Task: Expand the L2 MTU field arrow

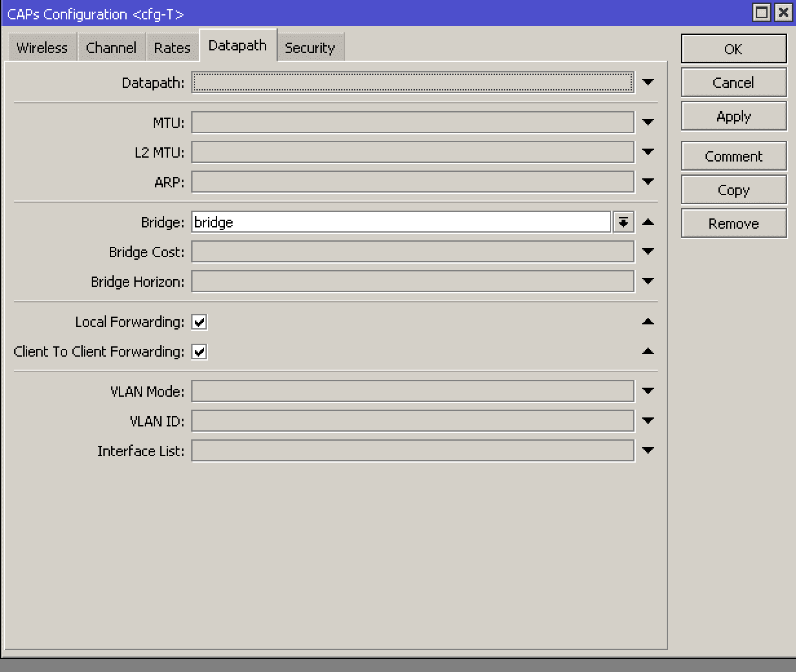Action: 648,152
